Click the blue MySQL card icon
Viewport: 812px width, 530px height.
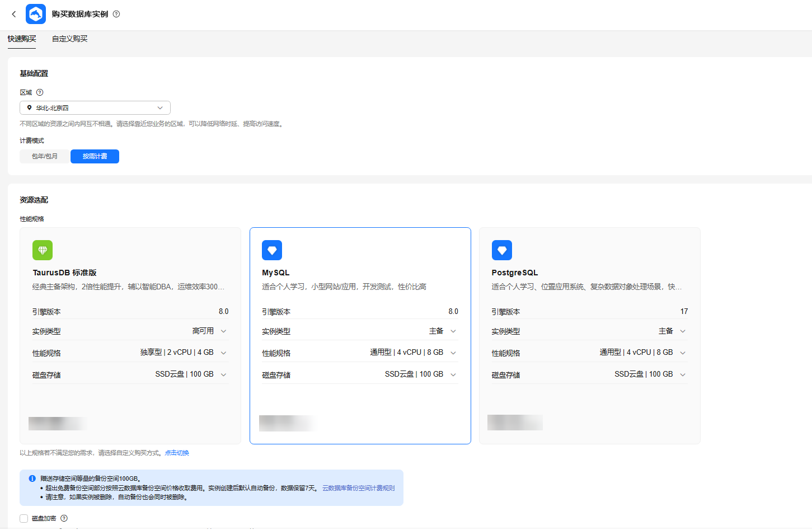pos(272,250)
